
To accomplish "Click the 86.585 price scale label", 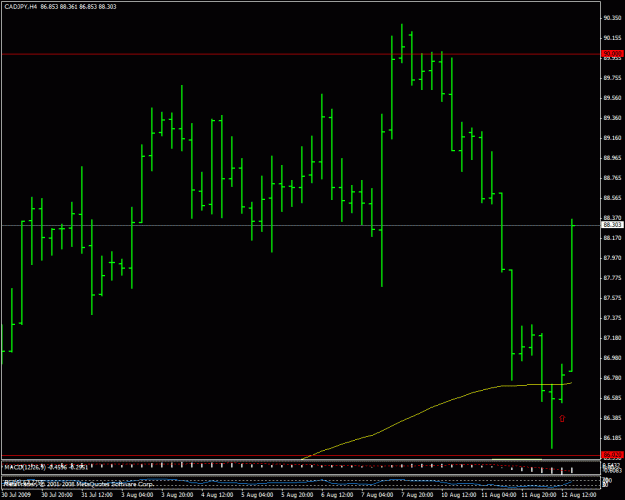I will pyautogui.click(x=612, y=398).
